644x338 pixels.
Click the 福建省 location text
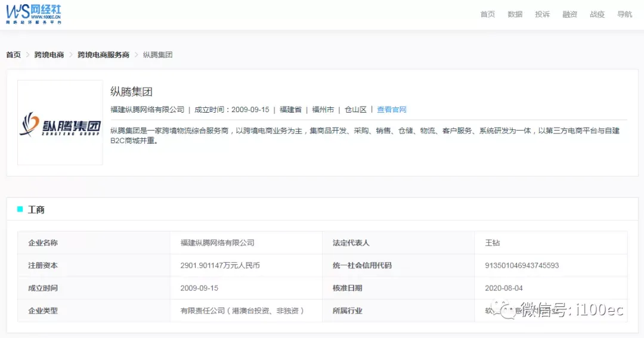290,110
